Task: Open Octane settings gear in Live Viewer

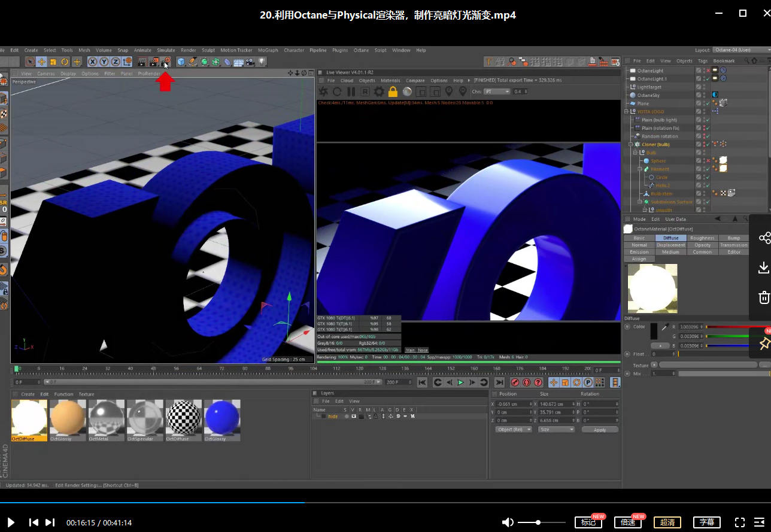Action: pos(379,92)
